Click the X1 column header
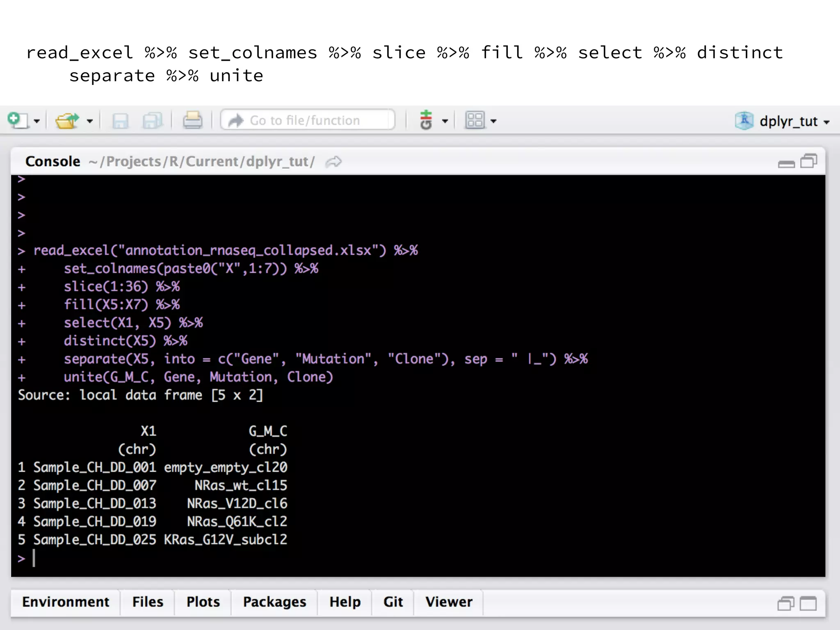The image size is (840, 630). (x=148, y=431)
